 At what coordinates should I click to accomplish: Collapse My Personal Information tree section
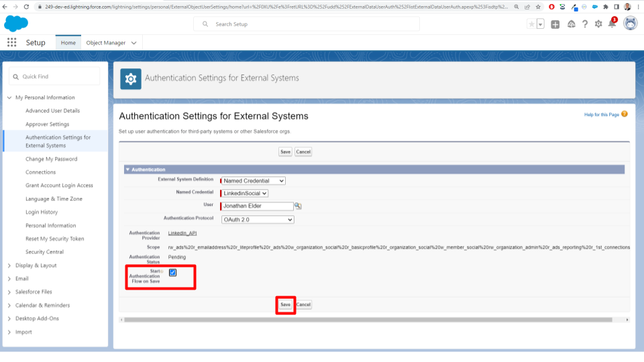(x=9, y=98)
